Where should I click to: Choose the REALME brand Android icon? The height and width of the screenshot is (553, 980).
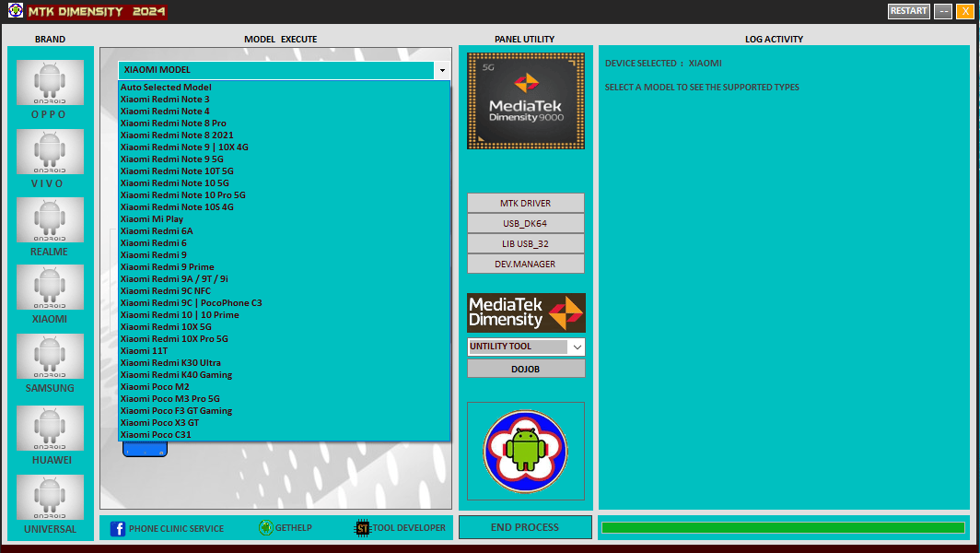point(50,219)
